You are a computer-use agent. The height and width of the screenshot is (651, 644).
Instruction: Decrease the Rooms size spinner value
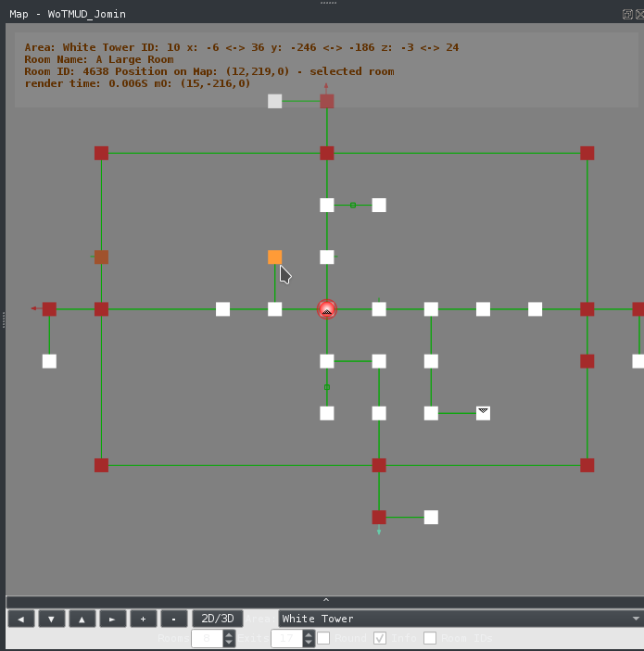[229, 642]
